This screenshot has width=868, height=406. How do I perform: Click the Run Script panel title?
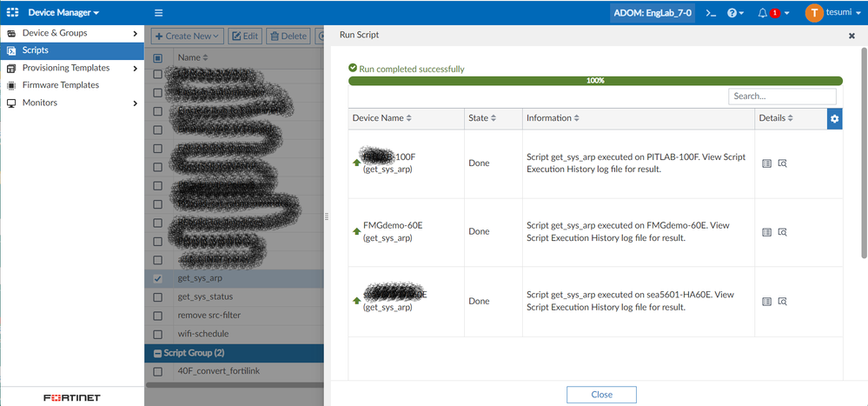(x=359, y=35)
